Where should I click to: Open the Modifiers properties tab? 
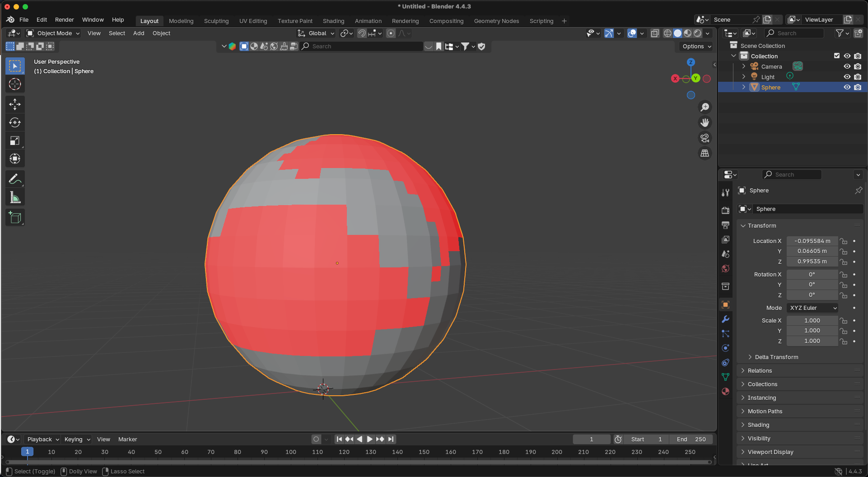click(725, 319)
